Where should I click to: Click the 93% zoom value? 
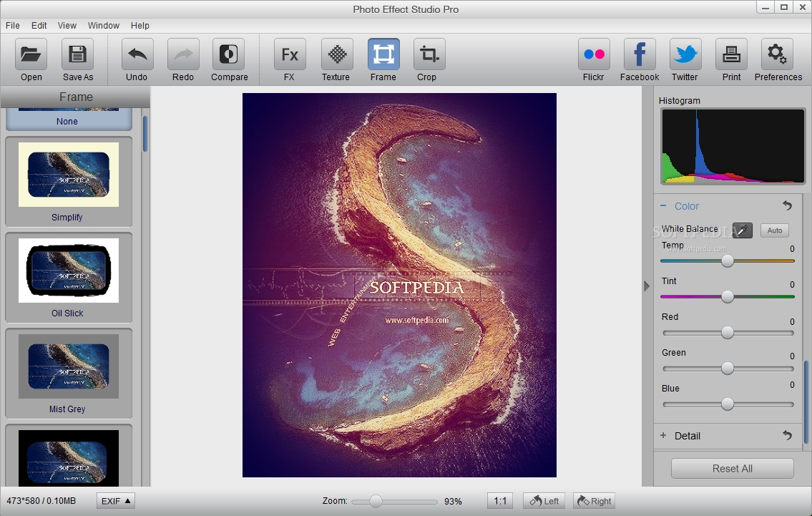pyautogui.click(x=453, y=502)
